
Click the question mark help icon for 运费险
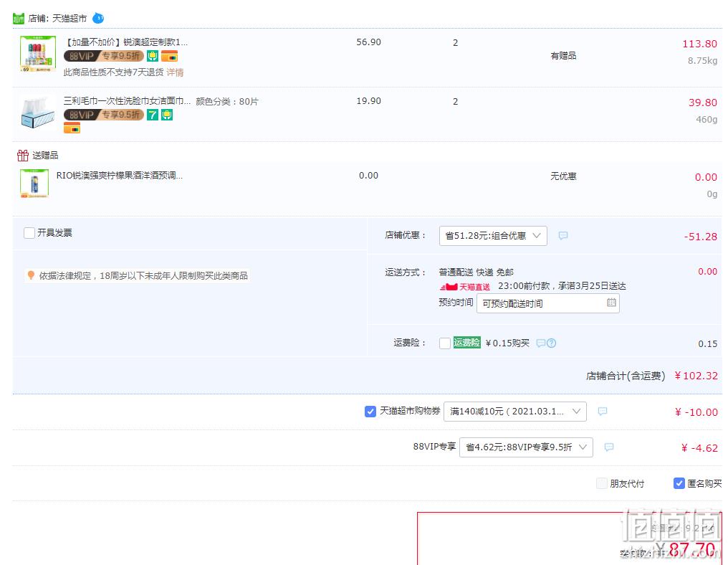tap(551, 343)
